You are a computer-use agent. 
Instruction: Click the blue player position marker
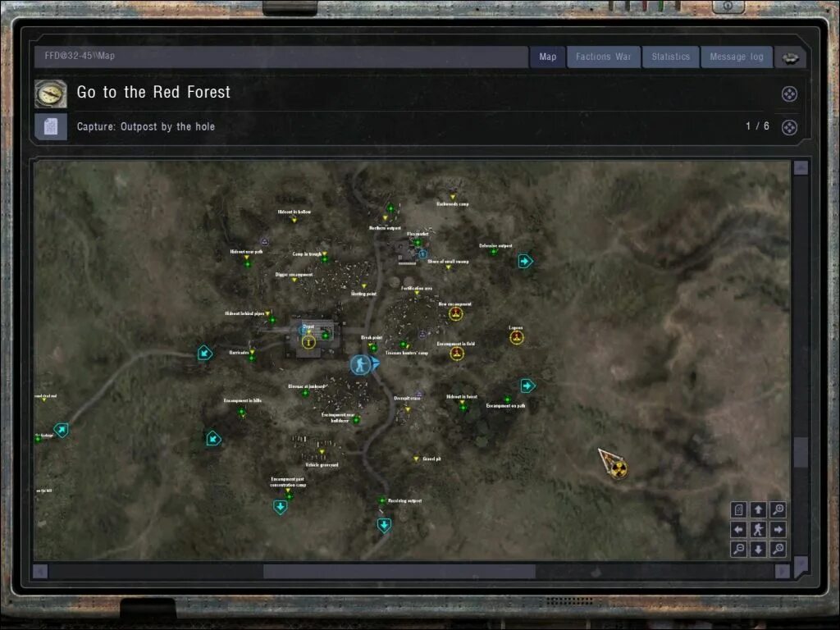pos(361,365)
